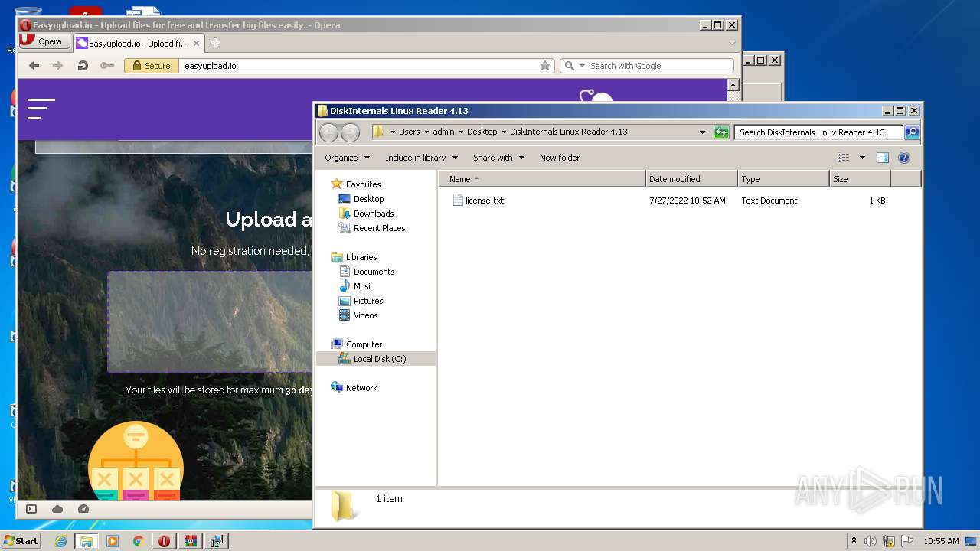Show Opera closed tabs dropdown
This screenshot has width=980, height=551.
(x=732, y=43)
